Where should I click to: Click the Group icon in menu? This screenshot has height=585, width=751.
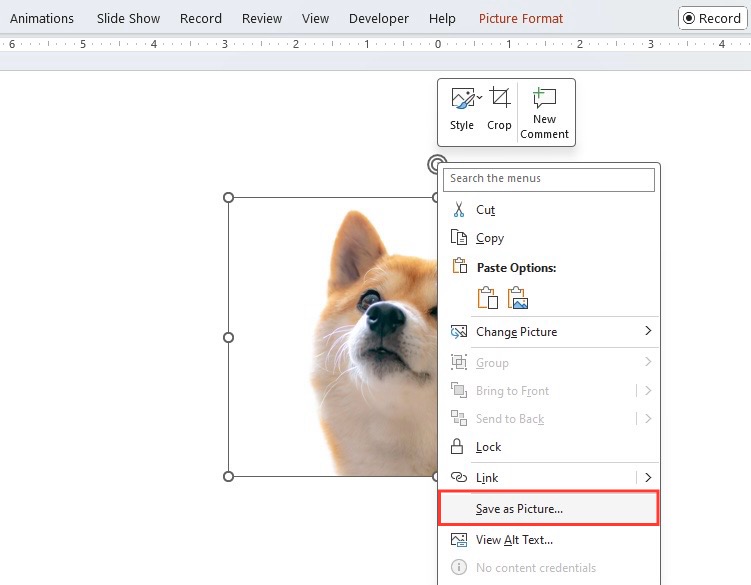click(x=459, y=362)
